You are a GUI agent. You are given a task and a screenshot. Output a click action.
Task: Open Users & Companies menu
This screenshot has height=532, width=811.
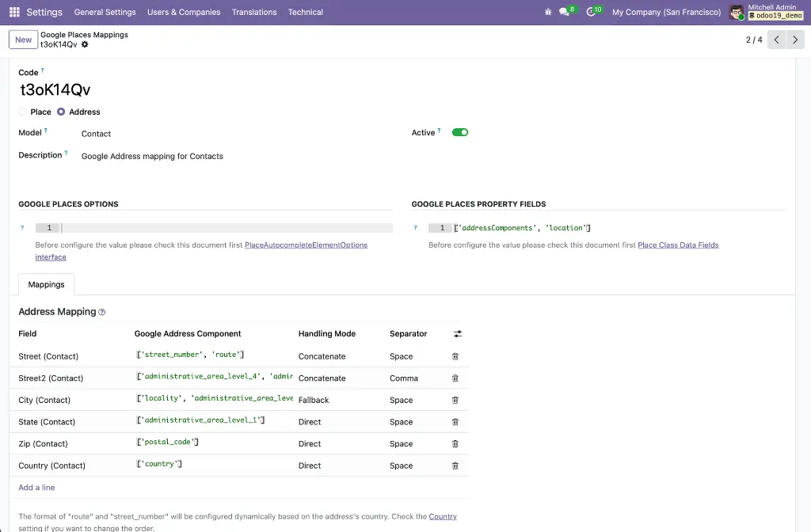[x=184, y=12]
